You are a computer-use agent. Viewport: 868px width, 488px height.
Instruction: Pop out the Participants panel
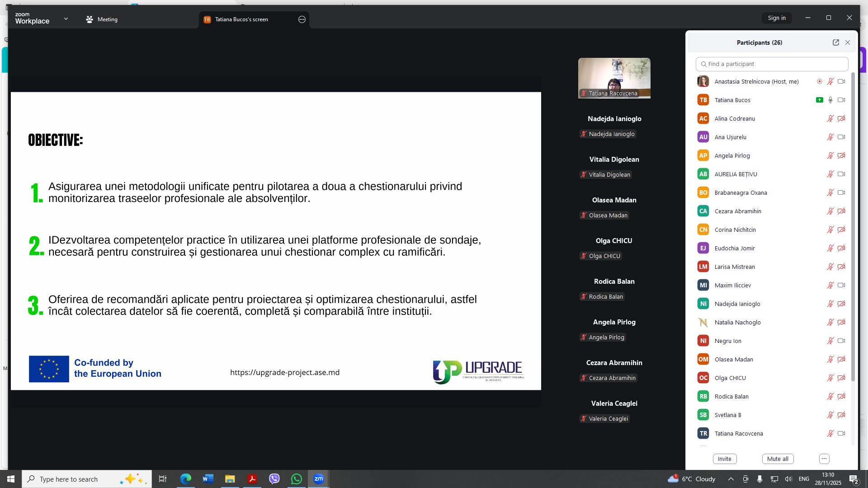coord(835,42)
